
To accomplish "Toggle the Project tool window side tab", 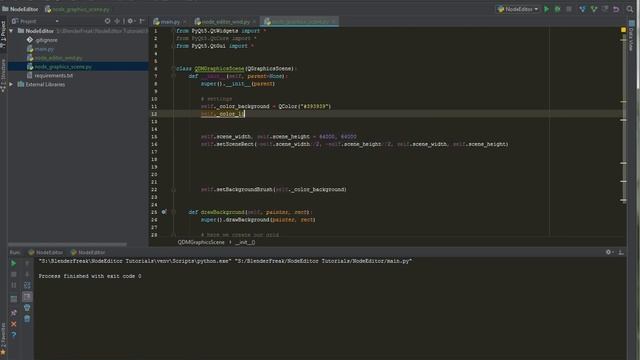I will click(3, 34).
